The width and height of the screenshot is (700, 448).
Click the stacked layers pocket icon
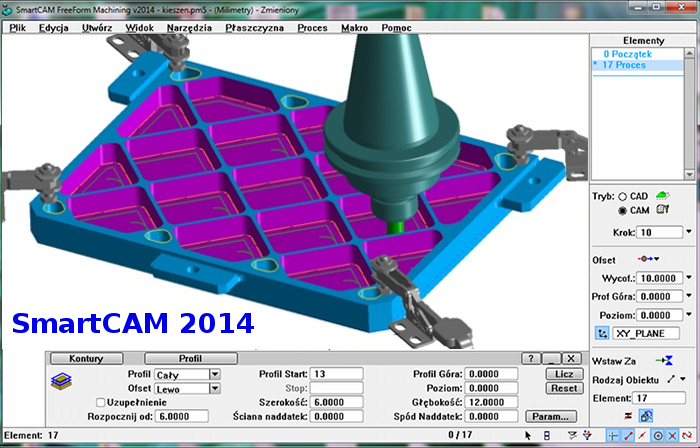click(x=61, y=381)
